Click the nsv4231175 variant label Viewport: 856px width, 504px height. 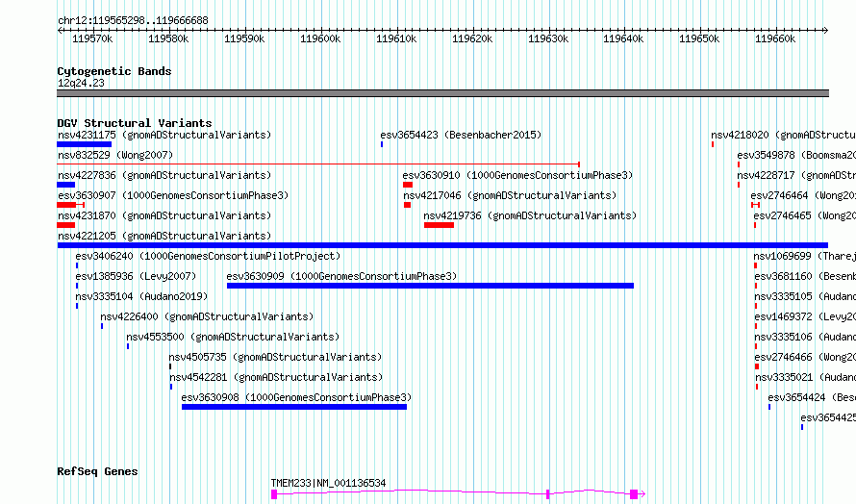click(x=164, y=135)
